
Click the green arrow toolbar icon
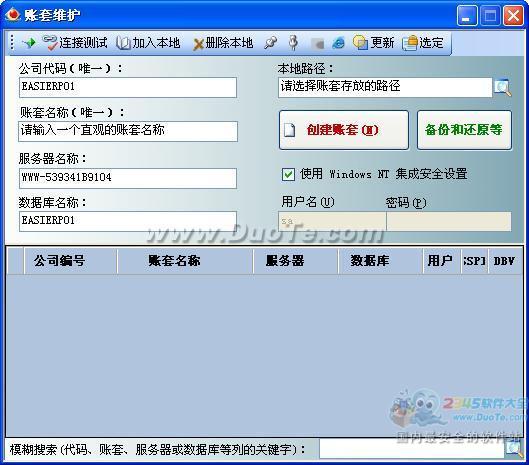pos(29,43)
